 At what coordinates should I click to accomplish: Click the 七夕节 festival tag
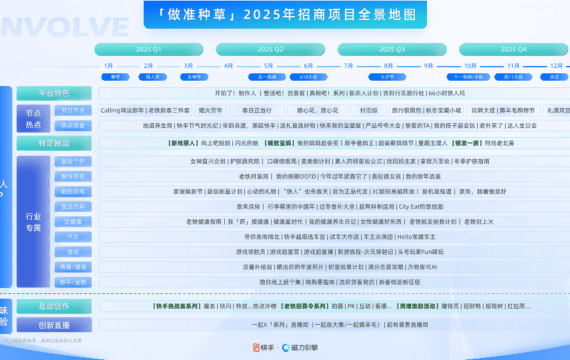[x=387, y=77]
